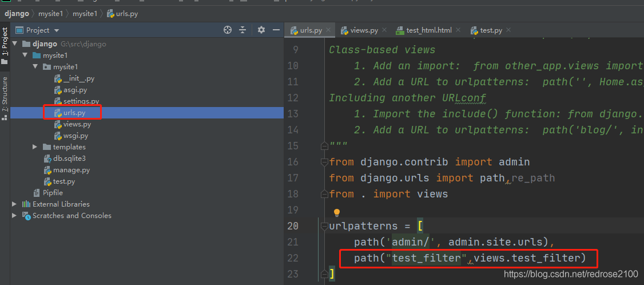The height and width of the screenshot is (285, 644).
Task: Expand the templates folder
Action: 35,147
